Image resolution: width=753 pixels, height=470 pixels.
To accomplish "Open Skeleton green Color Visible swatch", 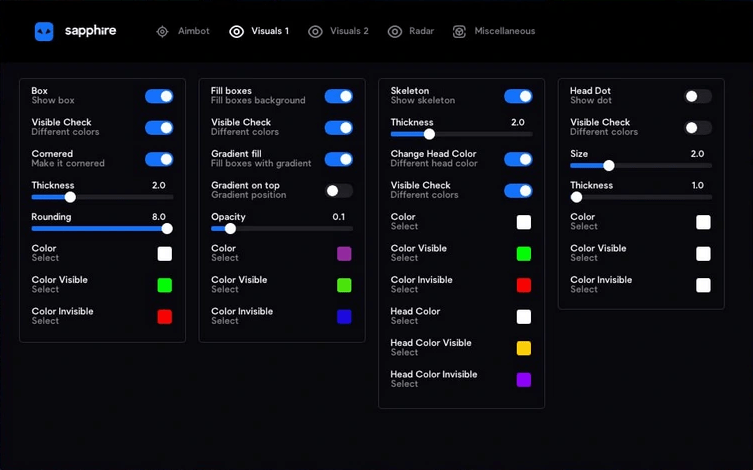I will [524, 253].
